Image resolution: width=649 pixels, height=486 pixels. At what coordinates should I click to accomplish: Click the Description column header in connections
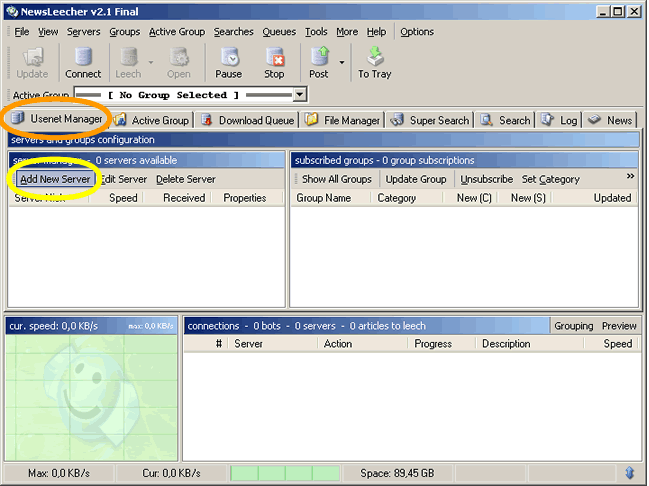[529, 344]
